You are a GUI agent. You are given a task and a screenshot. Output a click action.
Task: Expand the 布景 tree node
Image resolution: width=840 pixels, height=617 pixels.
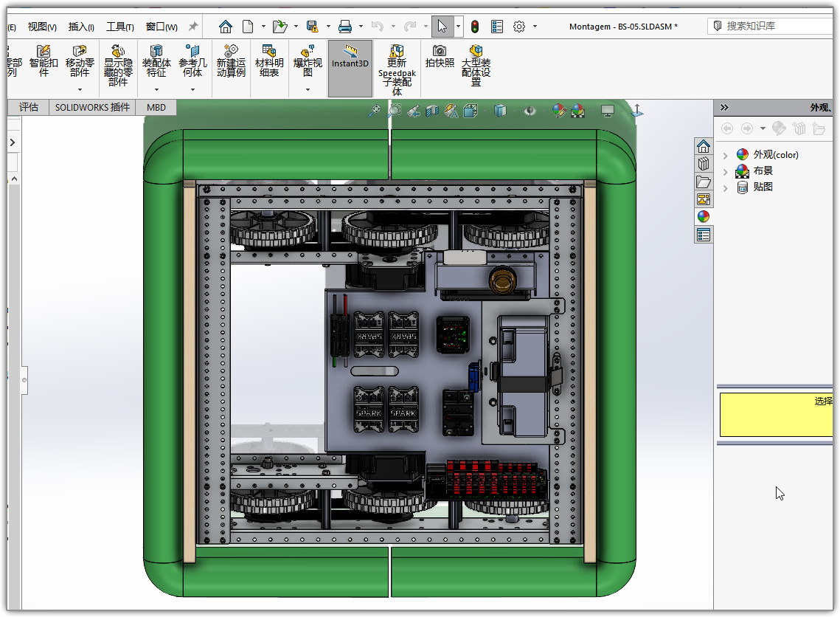pyautogui.click(x=726, y=172)
